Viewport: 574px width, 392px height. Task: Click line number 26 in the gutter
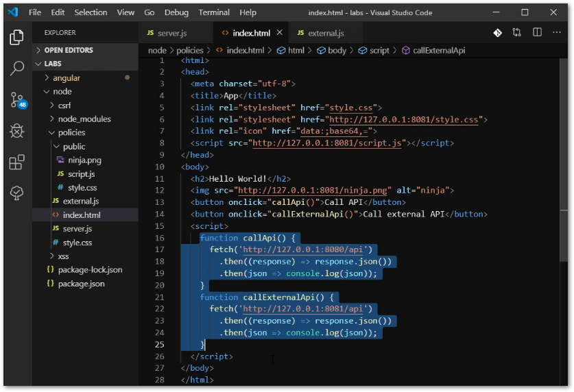(x=160, y=356)
